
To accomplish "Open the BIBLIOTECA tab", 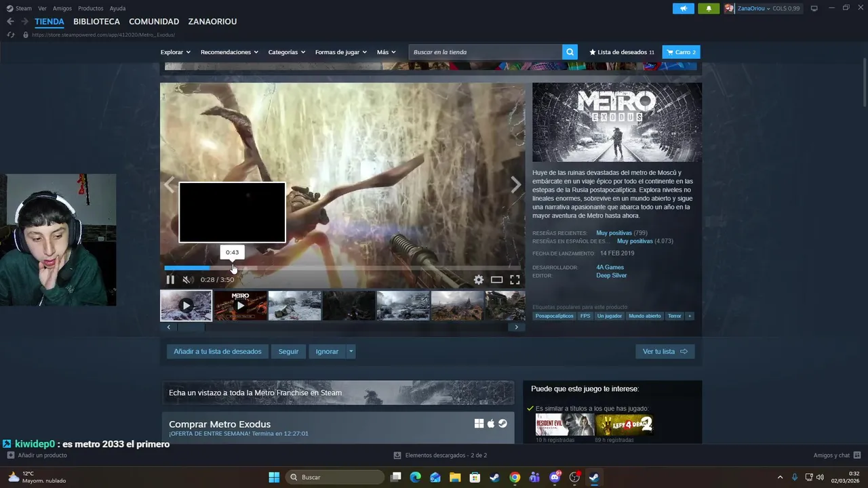I will (96, 22).
